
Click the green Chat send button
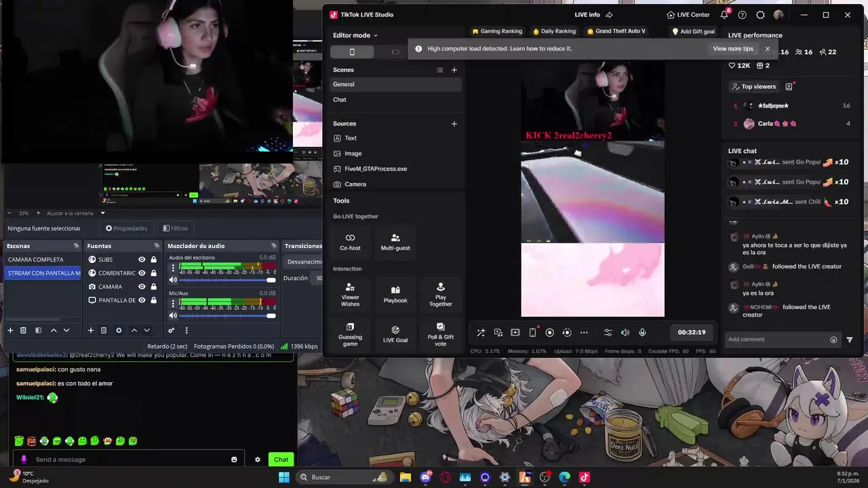click(281, 460)
